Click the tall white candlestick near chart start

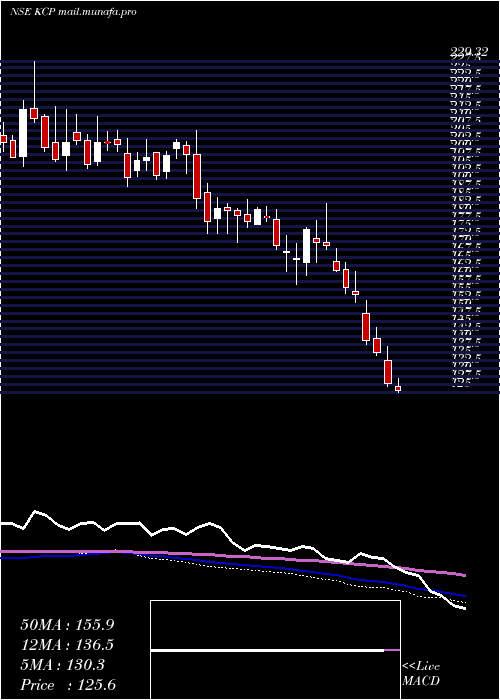click(x=23, y=133)
